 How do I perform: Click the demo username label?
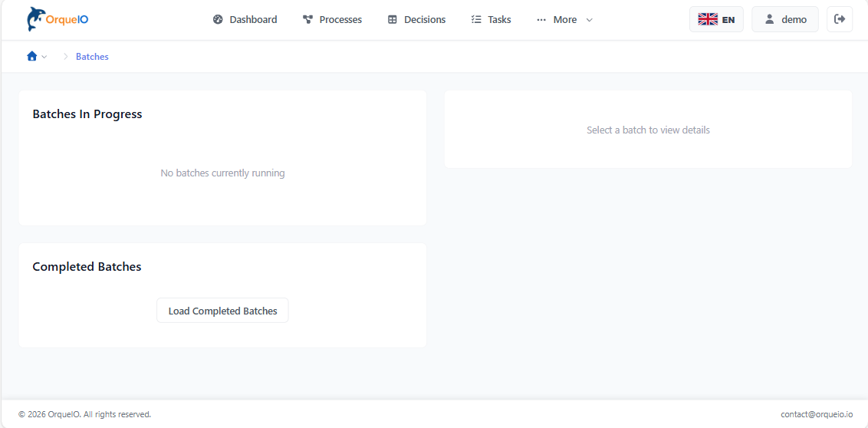click(794, 19)
